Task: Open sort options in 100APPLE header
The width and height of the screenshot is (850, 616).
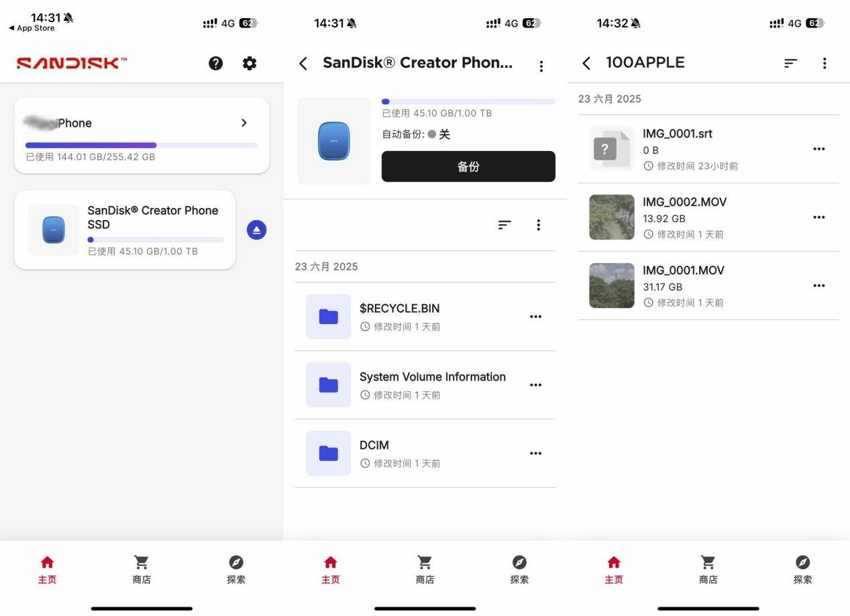Action: pos(790,63)
